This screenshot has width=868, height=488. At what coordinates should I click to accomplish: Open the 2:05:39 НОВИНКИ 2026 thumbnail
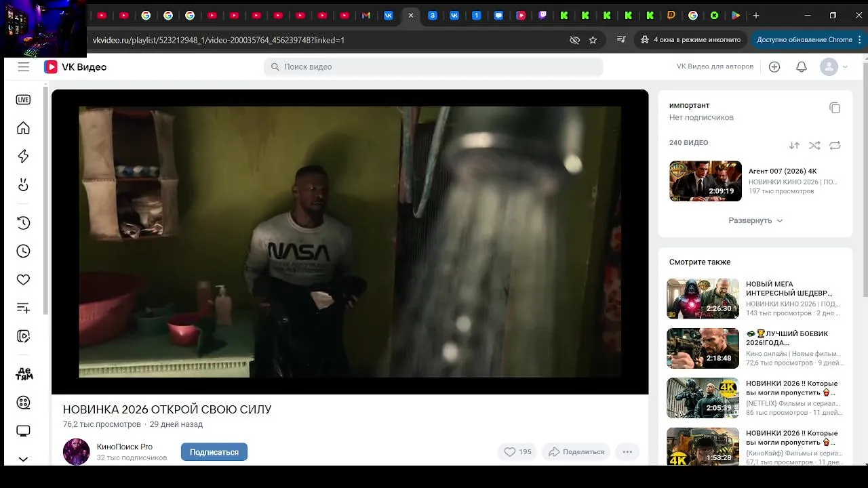703,398
